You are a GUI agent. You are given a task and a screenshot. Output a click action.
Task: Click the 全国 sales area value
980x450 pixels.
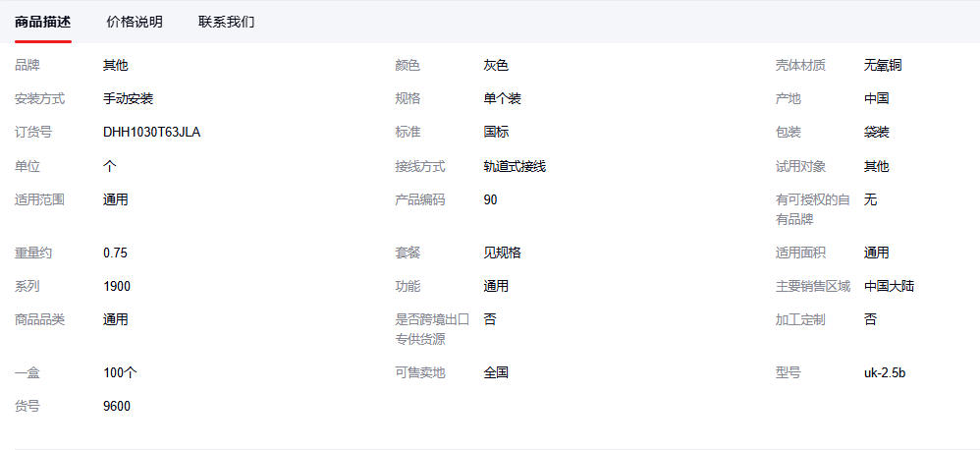point(496,373)
